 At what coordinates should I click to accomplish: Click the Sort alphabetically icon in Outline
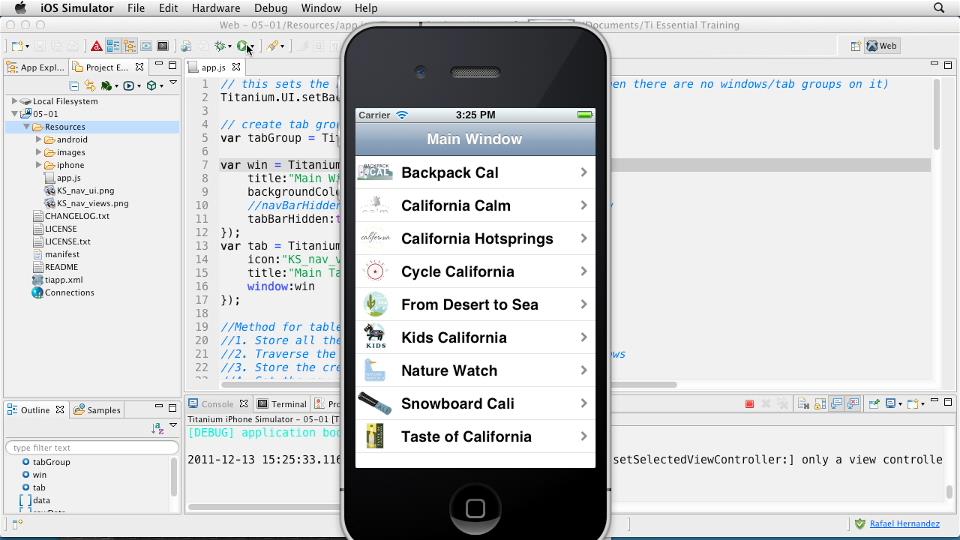coord(157,429)
